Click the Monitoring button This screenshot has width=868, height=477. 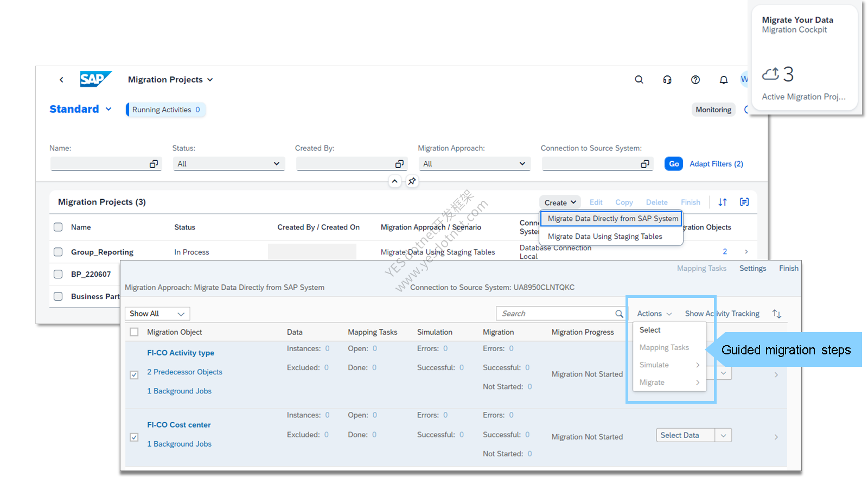(x=713, y=110)
